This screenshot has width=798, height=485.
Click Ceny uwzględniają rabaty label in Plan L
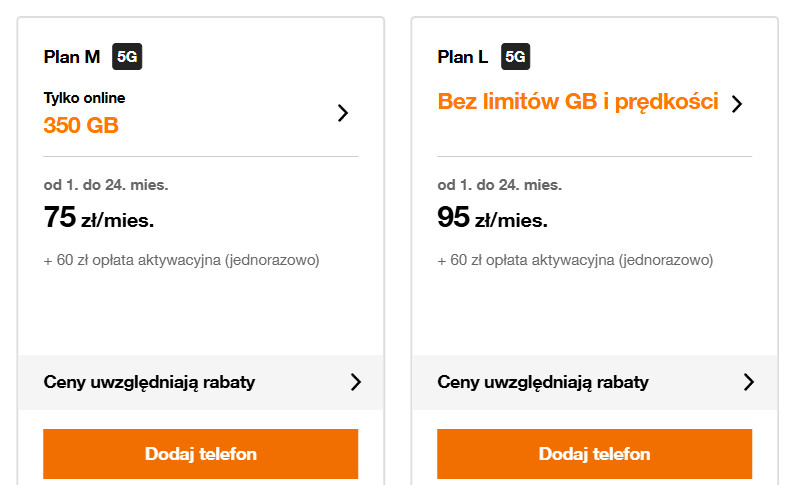coord(543,382)
